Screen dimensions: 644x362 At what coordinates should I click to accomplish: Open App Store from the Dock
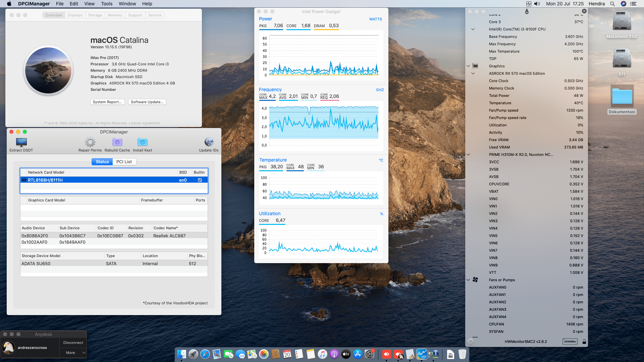point(358,354)
